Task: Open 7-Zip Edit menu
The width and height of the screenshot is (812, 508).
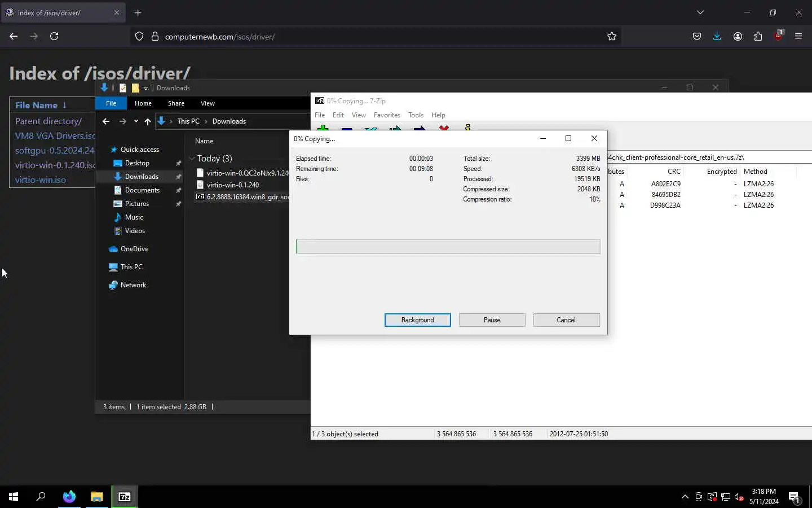Action: coord(338,115)
